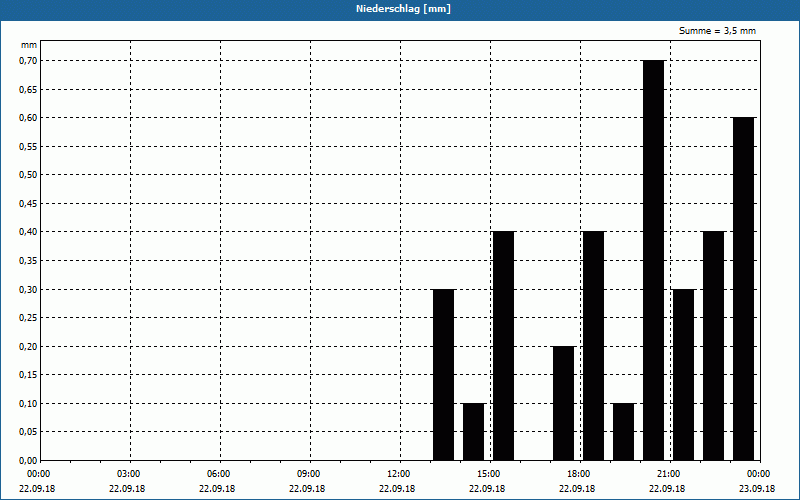The image size is (800, 500).
Task: Click the 0,00 y-axis baseline label
Action: pyautogui.click(x=28, y=461)
